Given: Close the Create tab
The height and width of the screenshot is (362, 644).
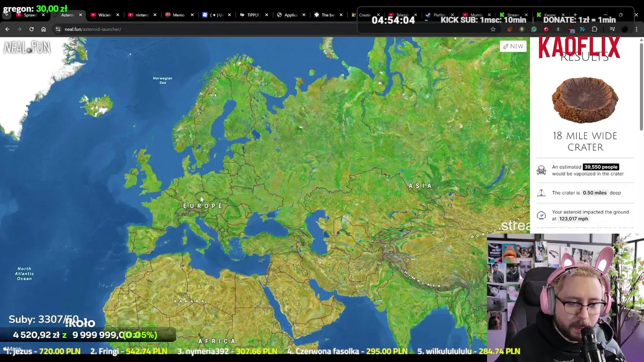Looking at the screenshot, I should click(378, 15).
